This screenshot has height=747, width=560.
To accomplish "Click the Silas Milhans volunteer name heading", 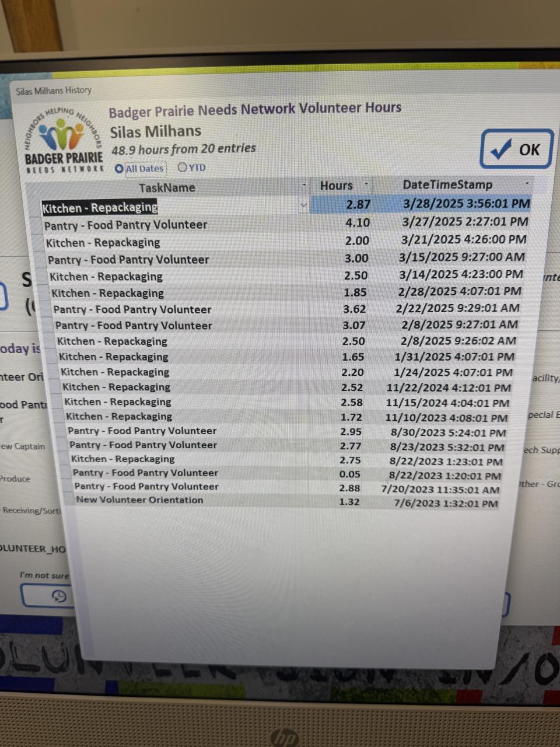I will pyautogui.click(x=155, y=131).
